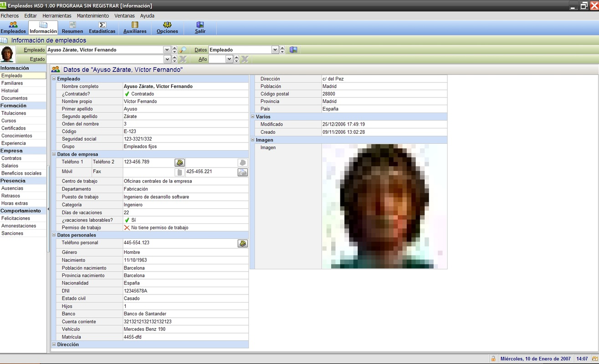The width and height of the screenshot is (599, 364).
Task: Open Certificados in the sidebar
Action: [23, 128]
